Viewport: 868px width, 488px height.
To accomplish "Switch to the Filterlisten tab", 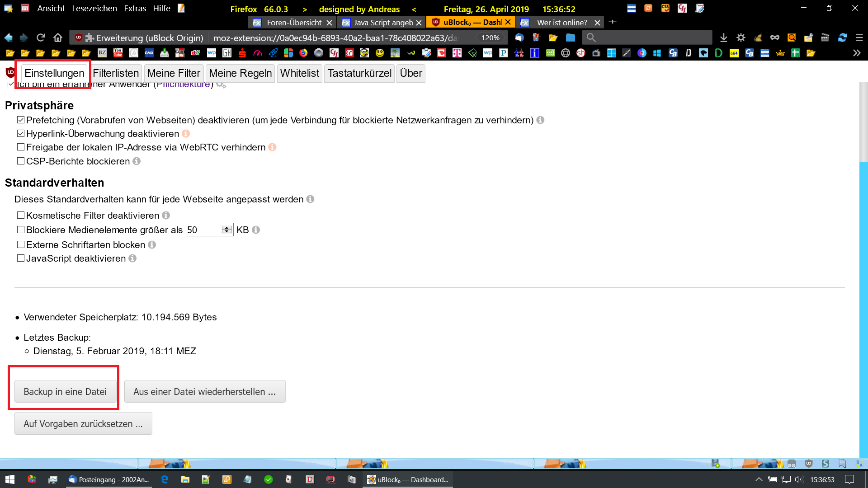I will 116,73.
